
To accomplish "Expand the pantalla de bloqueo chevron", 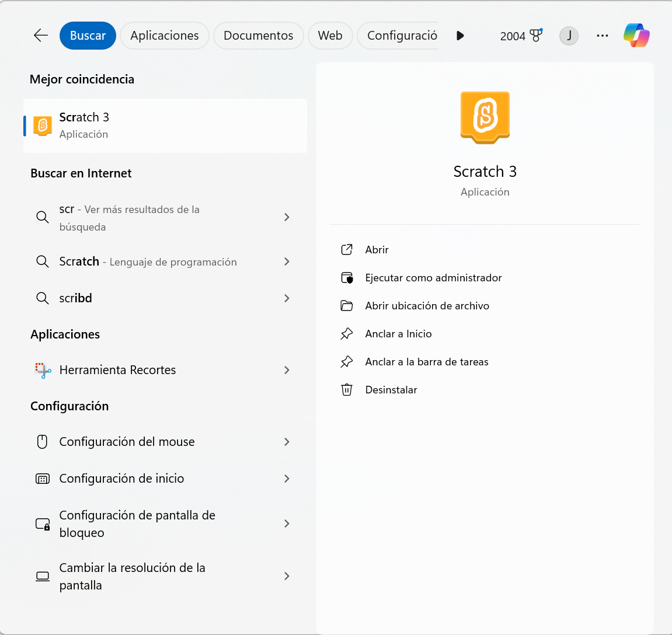I will point(287,524).
